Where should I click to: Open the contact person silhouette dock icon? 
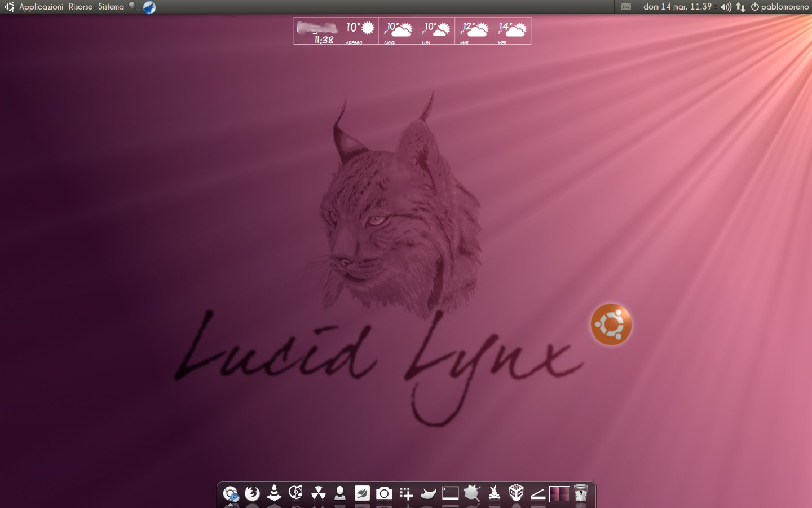[x=340, y=493]
